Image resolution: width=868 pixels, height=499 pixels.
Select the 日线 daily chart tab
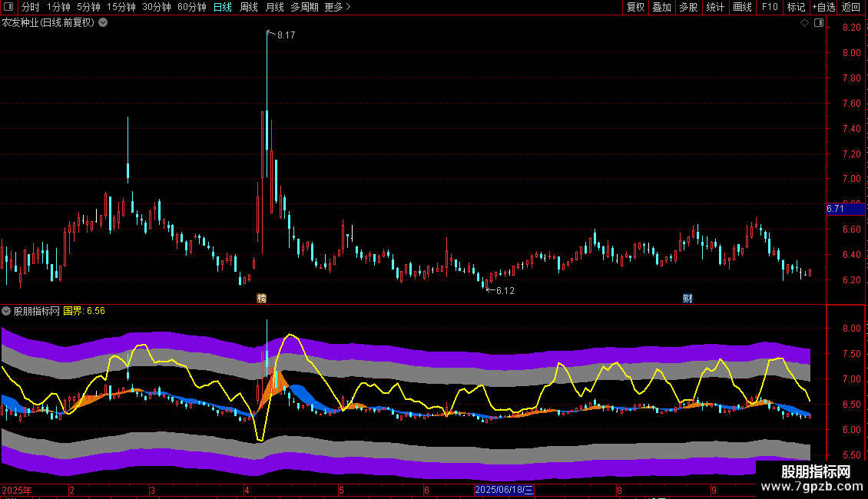(223, 7)
